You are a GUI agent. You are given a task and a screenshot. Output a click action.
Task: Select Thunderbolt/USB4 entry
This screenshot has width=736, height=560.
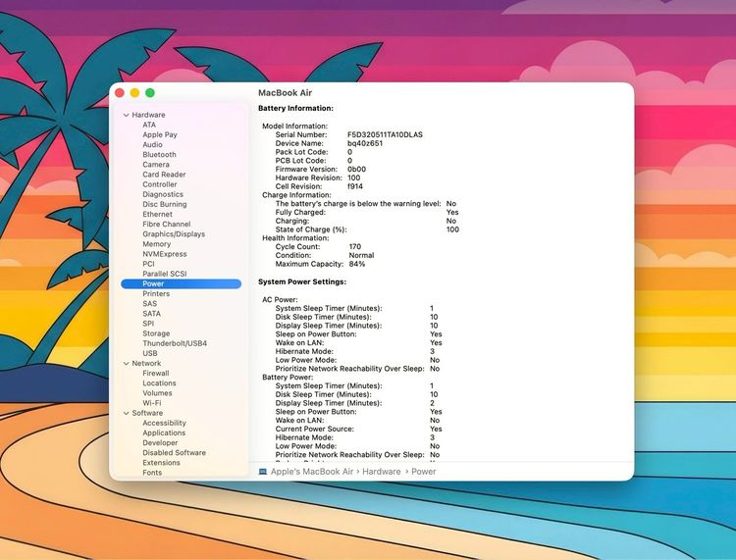[x=175, y=343]
